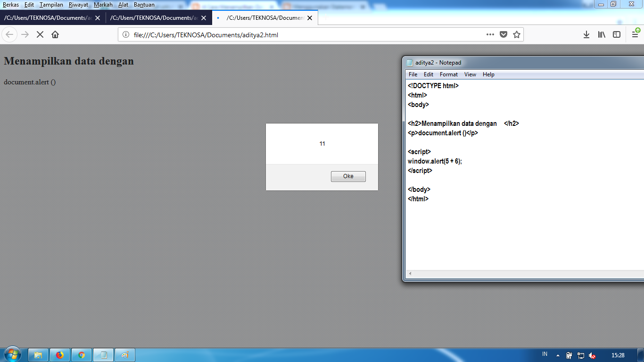Open Notepad's Help menu

[488, 74]
